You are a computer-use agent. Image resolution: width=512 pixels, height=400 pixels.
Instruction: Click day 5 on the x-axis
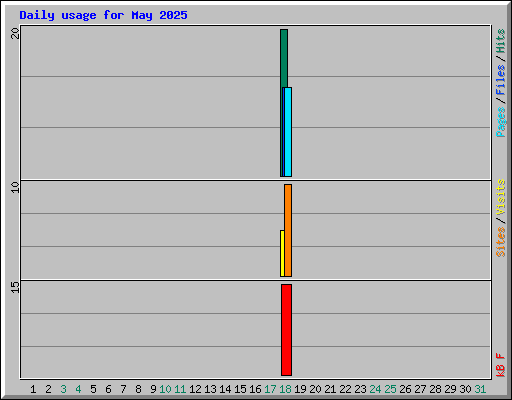pos(93,389)
